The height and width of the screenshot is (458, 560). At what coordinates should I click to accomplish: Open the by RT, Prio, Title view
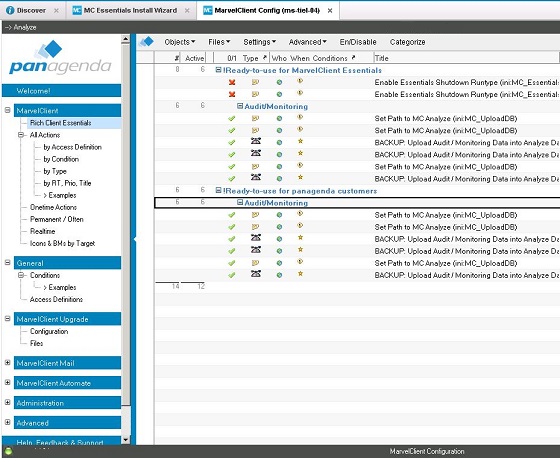(67, 183)
